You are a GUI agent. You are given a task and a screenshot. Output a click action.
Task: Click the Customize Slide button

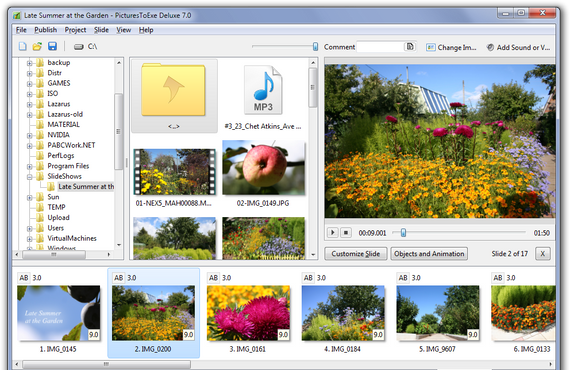click(355, 254)
